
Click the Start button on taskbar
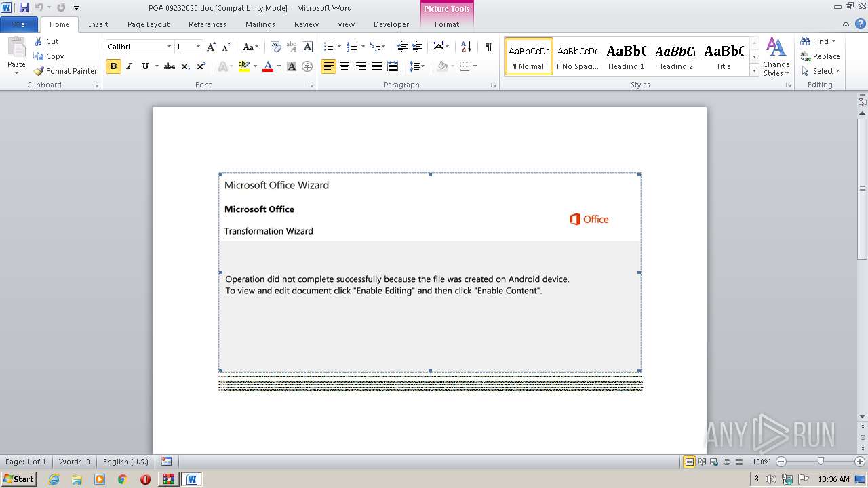(x=19, y=479)
